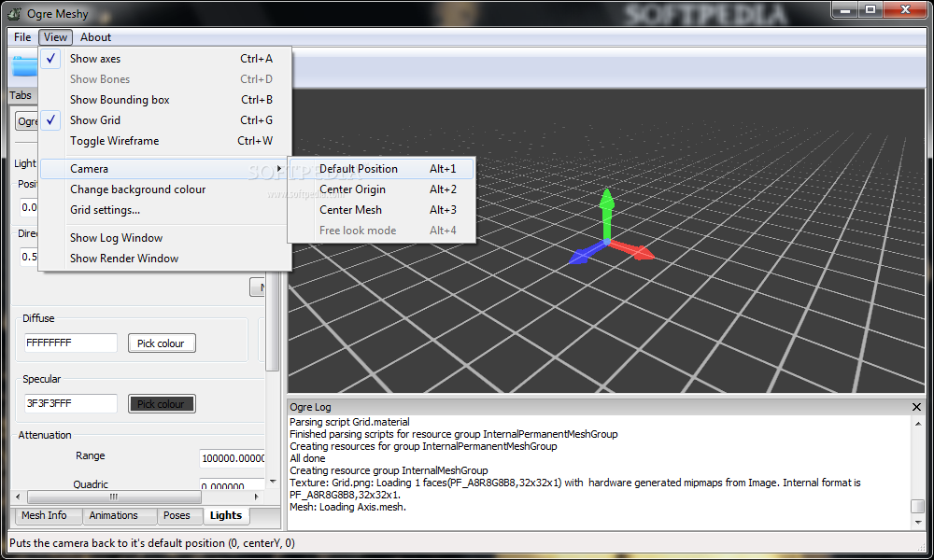Viewport: 934px width, 560px height.
Task: Click Pick colour button for Diffuse
Action: (x=161, y=343)
